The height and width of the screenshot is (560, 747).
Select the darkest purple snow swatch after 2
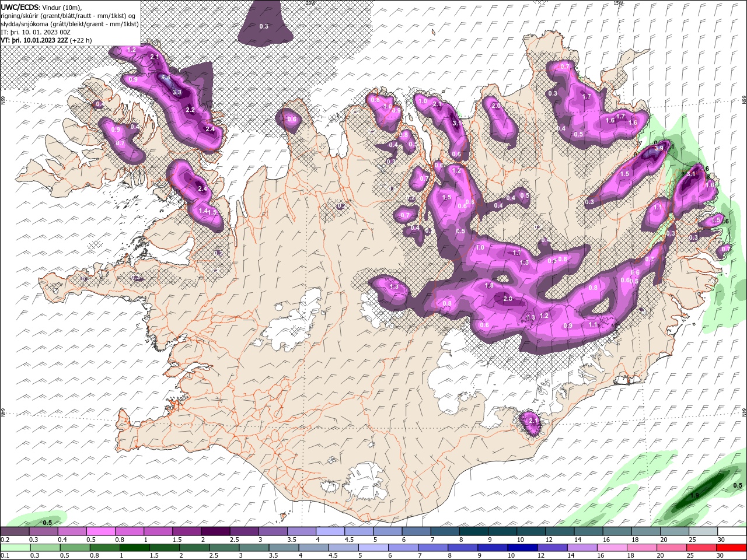tap(215, 531)
